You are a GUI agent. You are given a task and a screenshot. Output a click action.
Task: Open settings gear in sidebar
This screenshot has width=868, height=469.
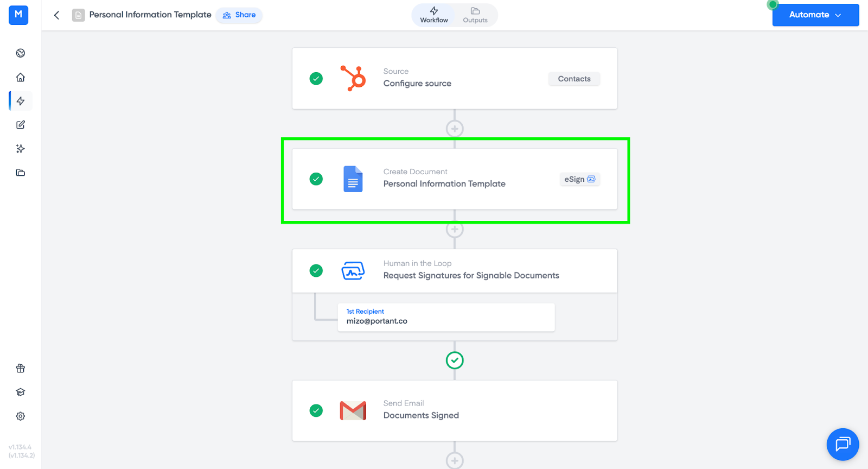pyautogui.click(x=21, y=416)
